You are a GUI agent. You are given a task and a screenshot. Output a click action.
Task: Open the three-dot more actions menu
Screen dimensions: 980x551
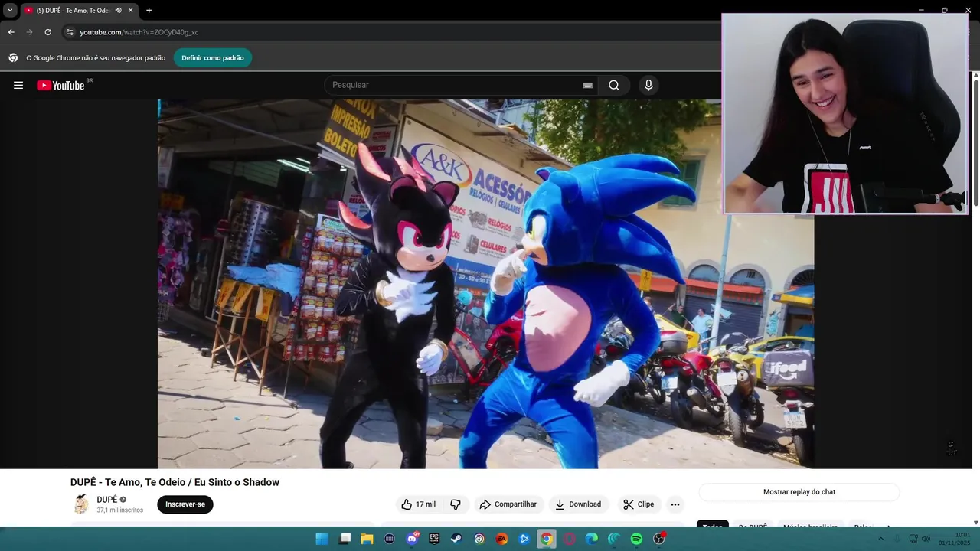675,504
